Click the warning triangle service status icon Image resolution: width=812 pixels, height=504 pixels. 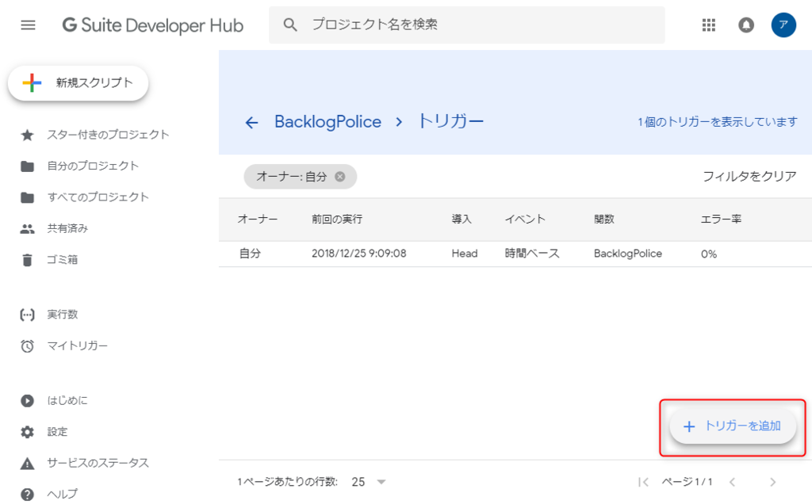(27, 463)
